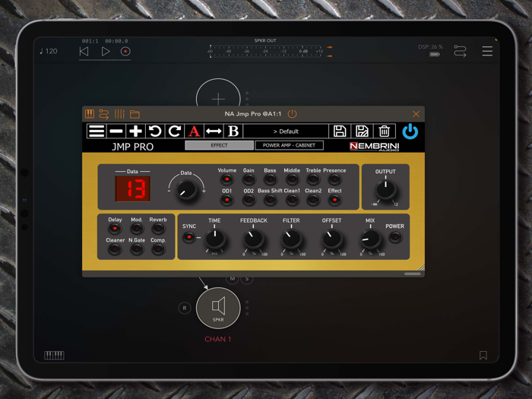Click the record transport button

125,52
